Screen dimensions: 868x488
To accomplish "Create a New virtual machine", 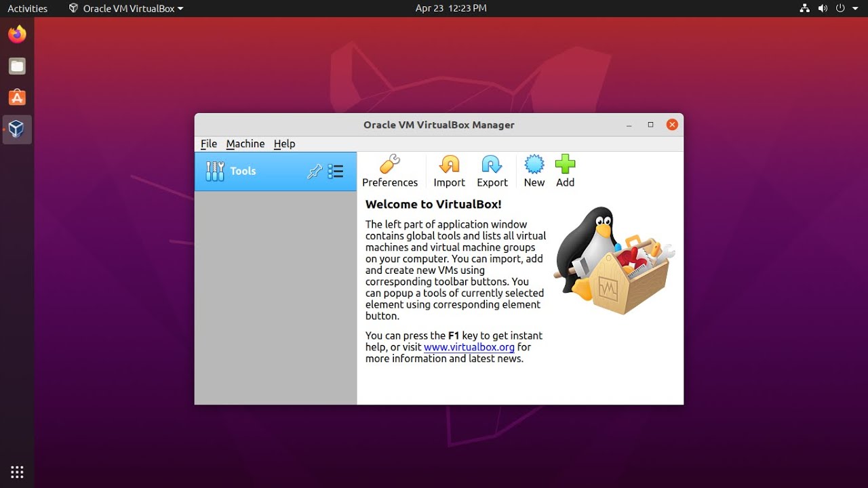I will pyautogui.click(x=534, y=171).
